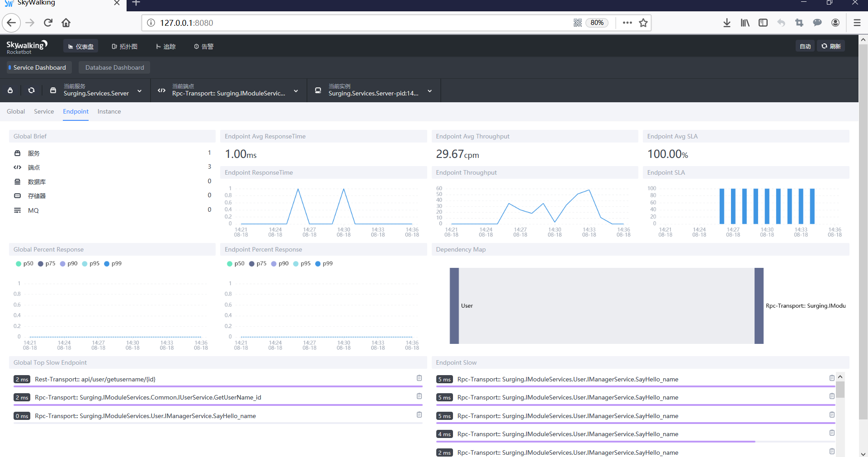
Task: Click the Rest-Transport api/user/getusername endpoint
Action: (x=95, y=379)
